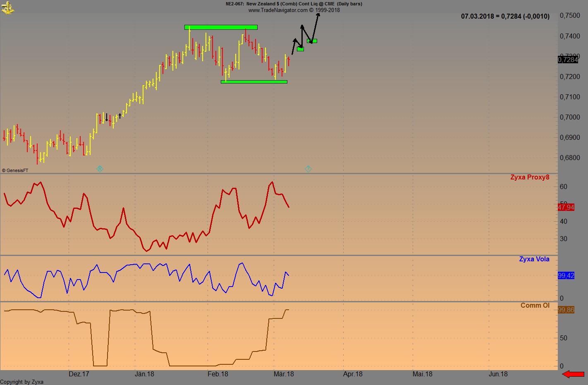Click the black current price tag 0,7284
The height and width of the screenshot is (385, 588).
point(567,60)
